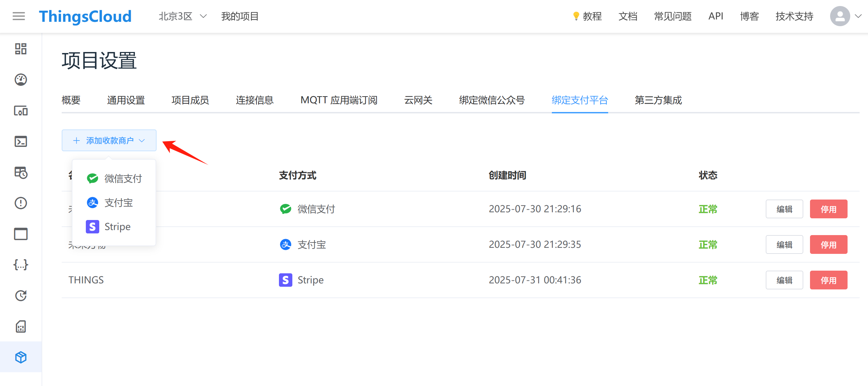Switch to MQTT 应用端订阅 tab
The width and height of the screenshot is (868, 386).
coord(339,100)
